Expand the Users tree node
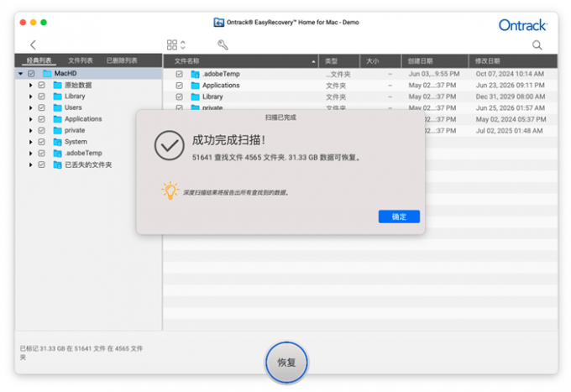571x392 pixels. pyautogui.click(x=30, y=107)
